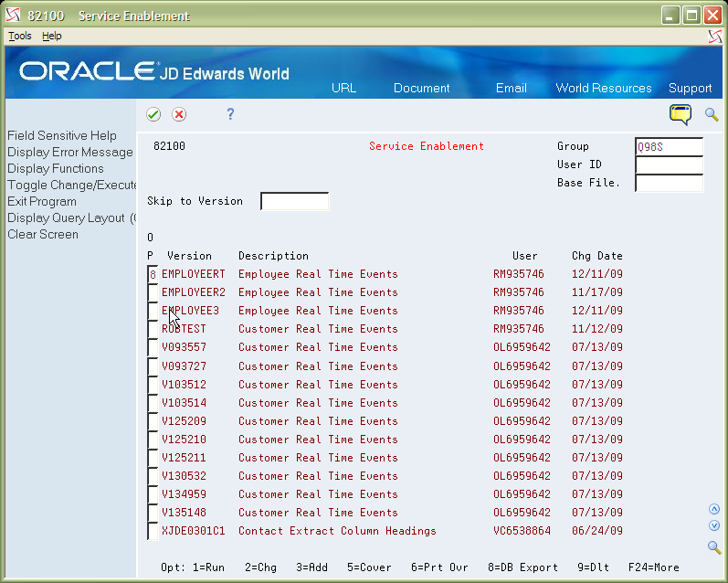
Task: Open World Resources in banner
Action: click(604, 88)
